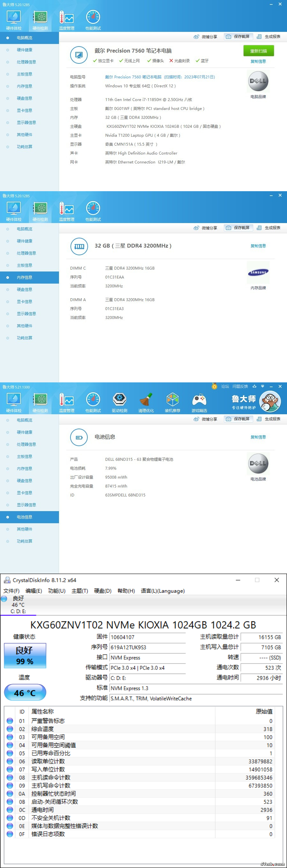Open the 论坛 link

click(225, 387)
